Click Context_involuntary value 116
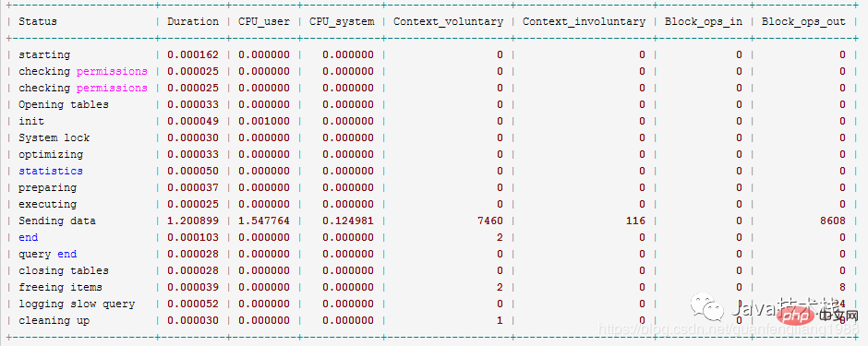Viewport: 868px width, 346px height. pyautogui.click(x=635, y=221)
